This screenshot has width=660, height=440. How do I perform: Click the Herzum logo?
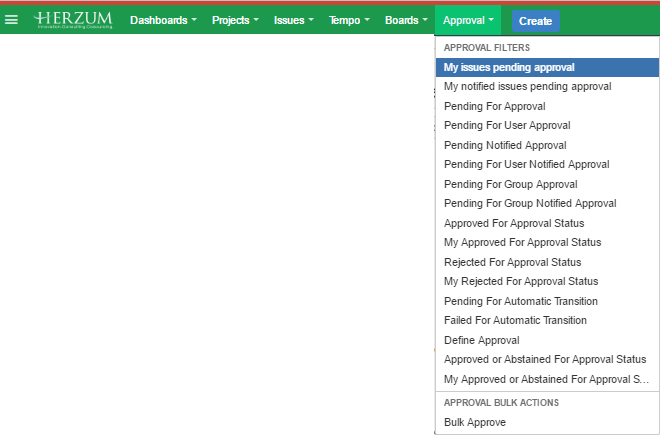[x=73, y=20]
